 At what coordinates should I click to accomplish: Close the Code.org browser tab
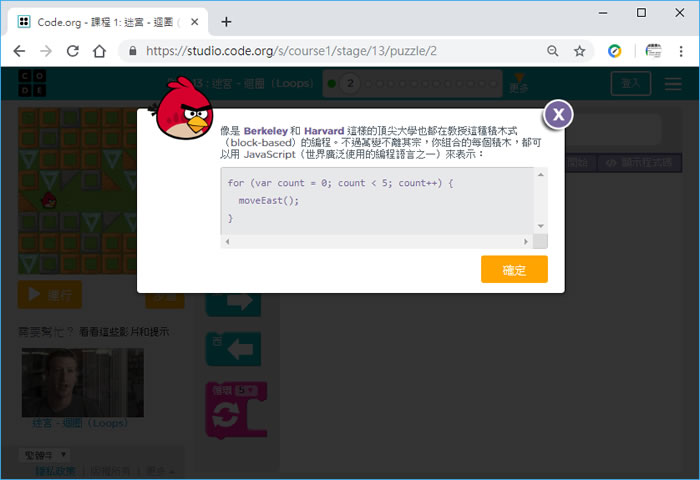point(195,21)
